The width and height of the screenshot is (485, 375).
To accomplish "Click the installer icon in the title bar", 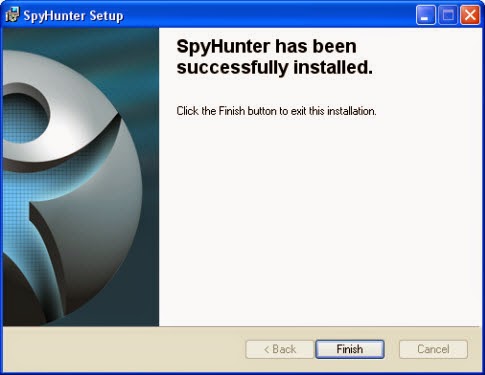I will point(12,15).
